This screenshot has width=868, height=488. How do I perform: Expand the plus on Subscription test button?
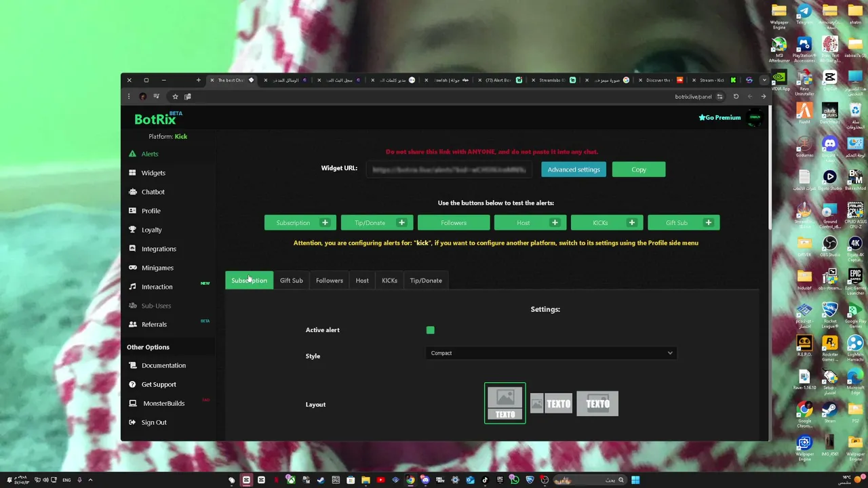pos(325,223)
